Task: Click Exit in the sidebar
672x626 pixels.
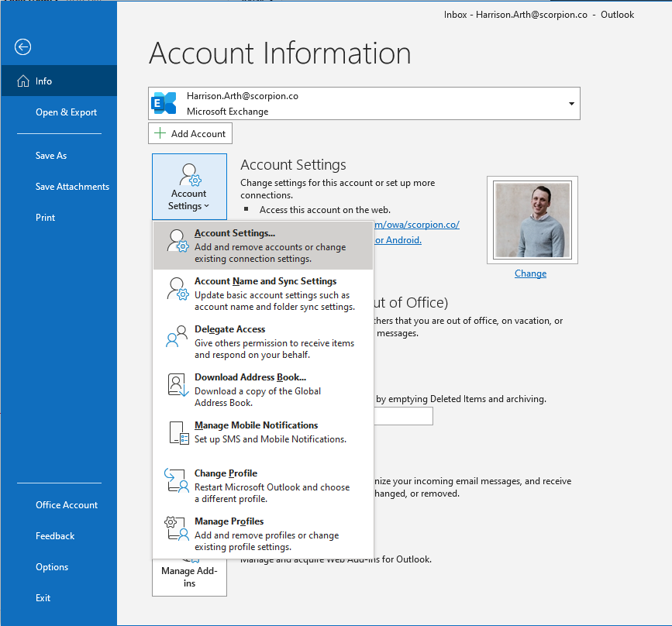Action: [59, 597]
